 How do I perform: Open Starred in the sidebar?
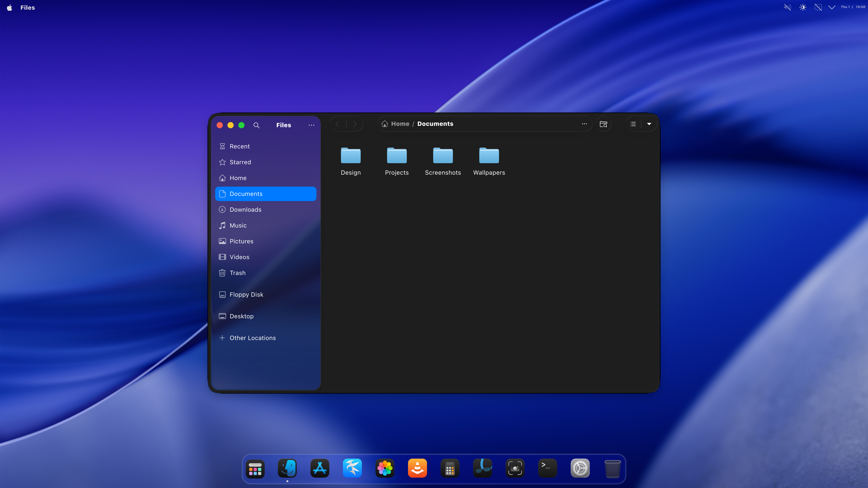266,162
